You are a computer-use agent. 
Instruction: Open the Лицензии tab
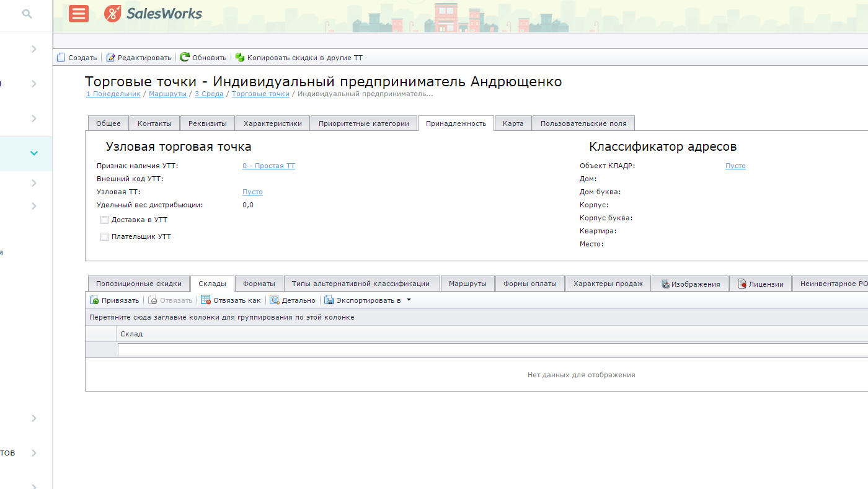tap(761, 284)
